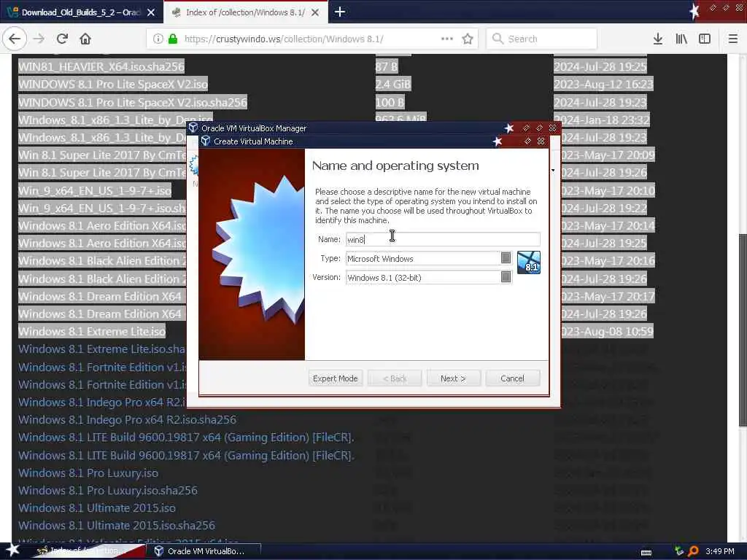Go back with the browser back arrow

click(15, 39)
